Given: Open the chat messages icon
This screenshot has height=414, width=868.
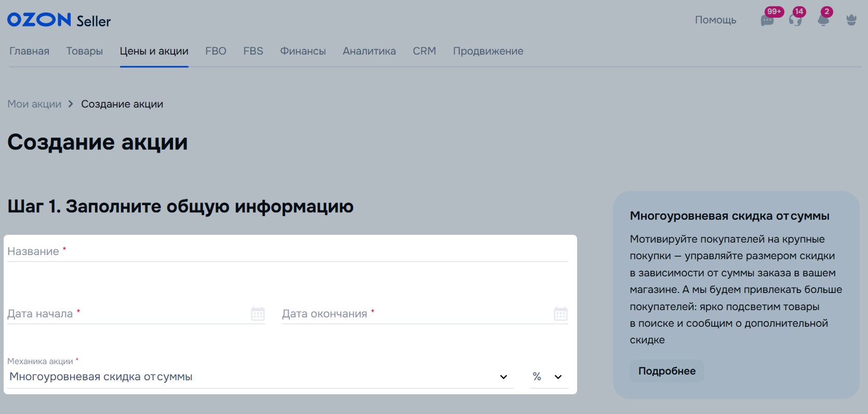Looking at the screenshot, I should (767, 21).
